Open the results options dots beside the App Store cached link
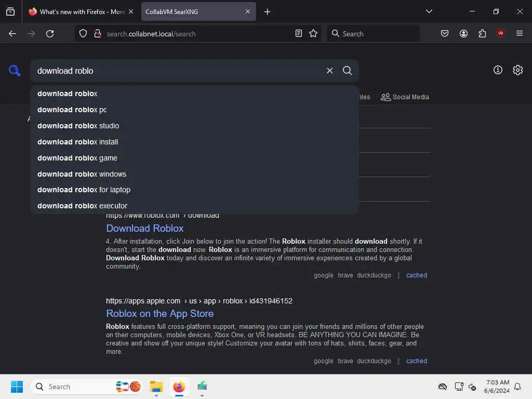Viewport: 532px width, 399px height. click(398, 361)
